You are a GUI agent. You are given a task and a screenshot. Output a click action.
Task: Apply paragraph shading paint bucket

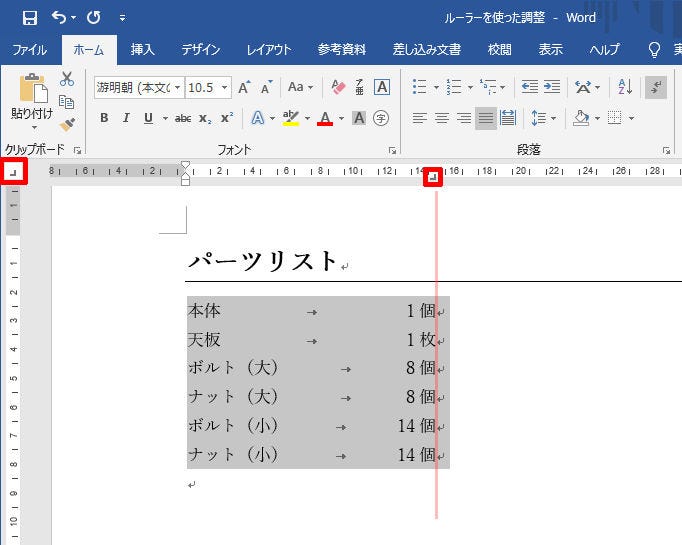[581, 118]
